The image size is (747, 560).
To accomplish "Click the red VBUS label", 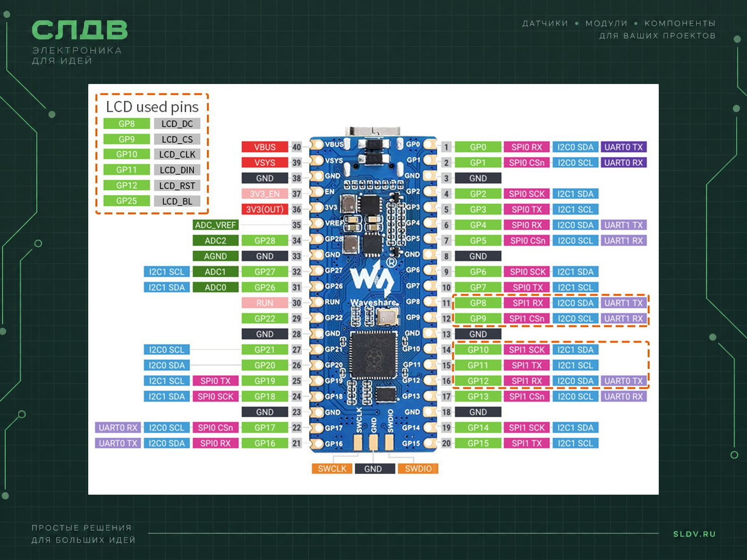I will pos(265,147).
